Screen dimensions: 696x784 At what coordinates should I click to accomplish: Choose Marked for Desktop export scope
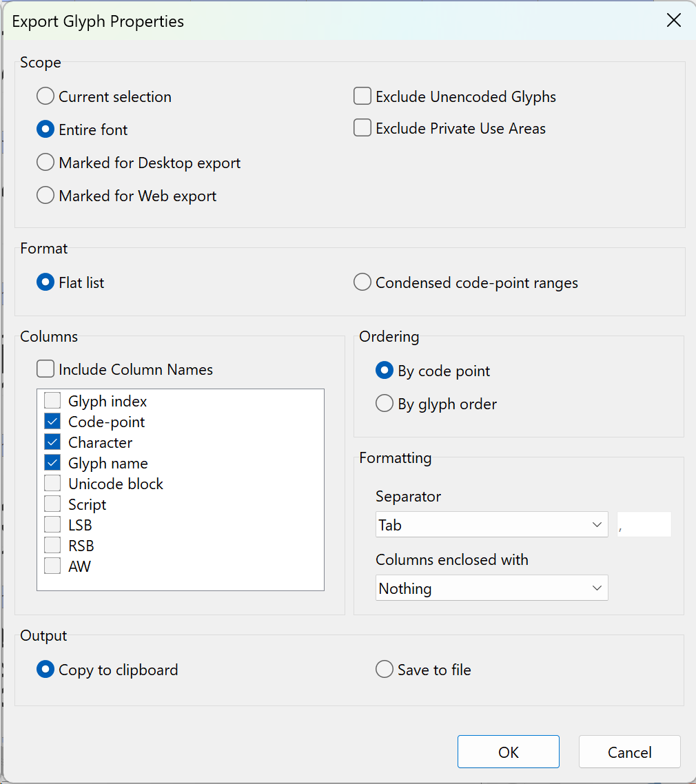pyautogui.click(x=45, y=163)
